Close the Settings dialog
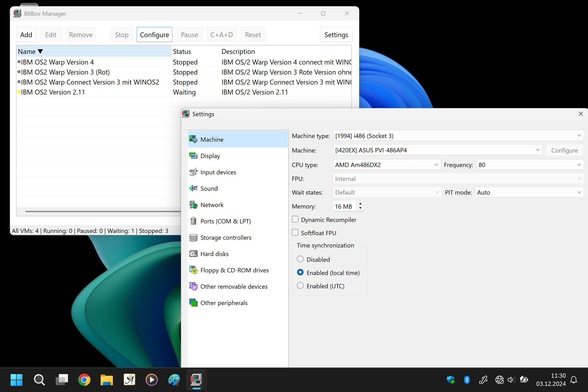Image resolution: width=588 pixels, height=392 pixels. coord(580,114)
